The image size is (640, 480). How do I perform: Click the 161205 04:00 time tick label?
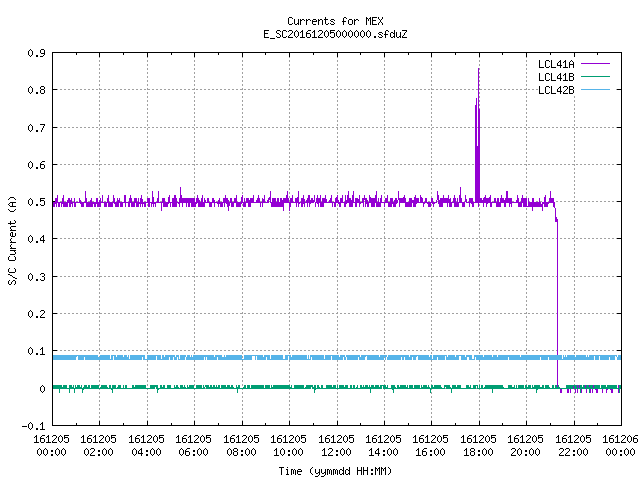[x=146, y=446]
